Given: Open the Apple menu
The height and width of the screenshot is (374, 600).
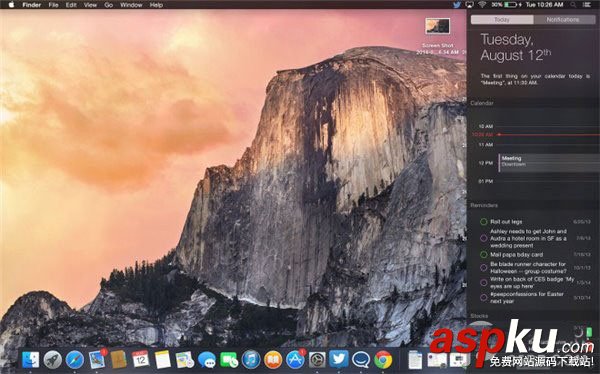Looking at the screenshot, I should [11, 5].
